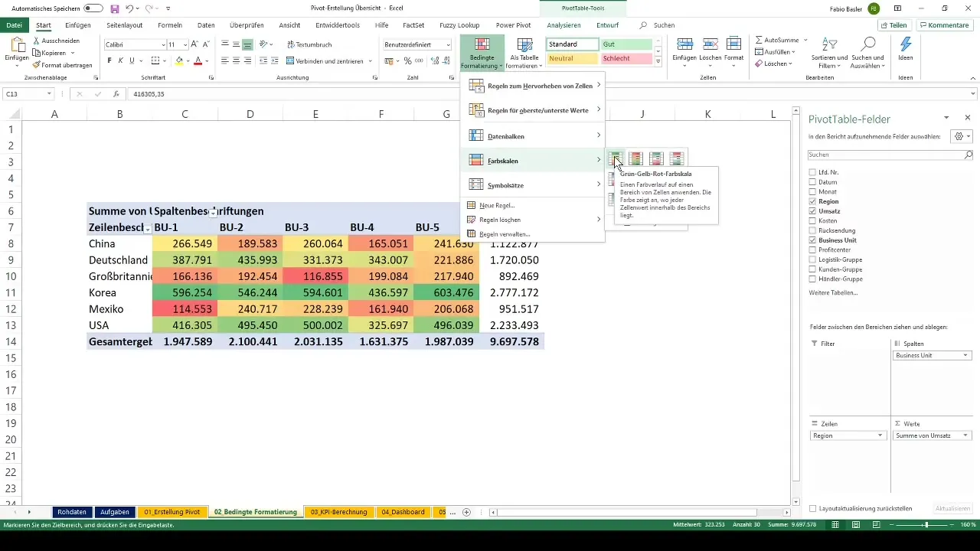Enable Layoutaktualisierung zurückstellen checkbox
The image size is (980, 551).
(813, 508)
